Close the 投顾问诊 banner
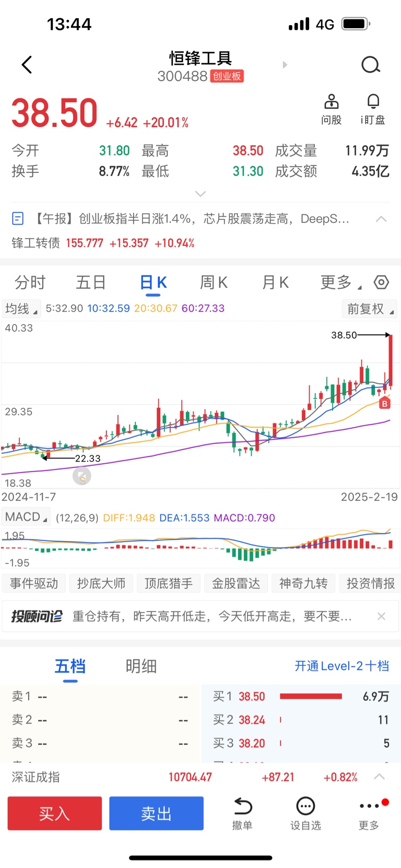This screenshot has height=868, width=401. 381,616
